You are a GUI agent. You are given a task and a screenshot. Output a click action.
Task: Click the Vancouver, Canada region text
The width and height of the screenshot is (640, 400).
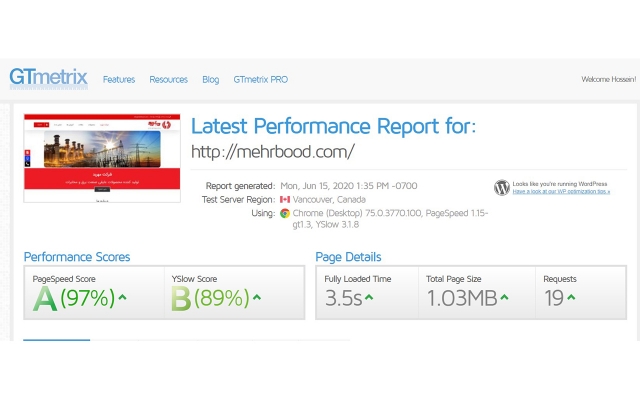329,200
